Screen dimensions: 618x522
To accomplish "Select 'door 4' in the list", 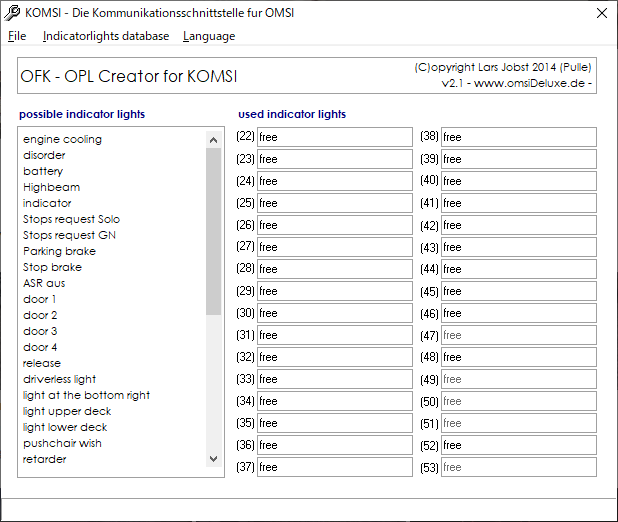I will pyautogui.click(x=40, y=347).
